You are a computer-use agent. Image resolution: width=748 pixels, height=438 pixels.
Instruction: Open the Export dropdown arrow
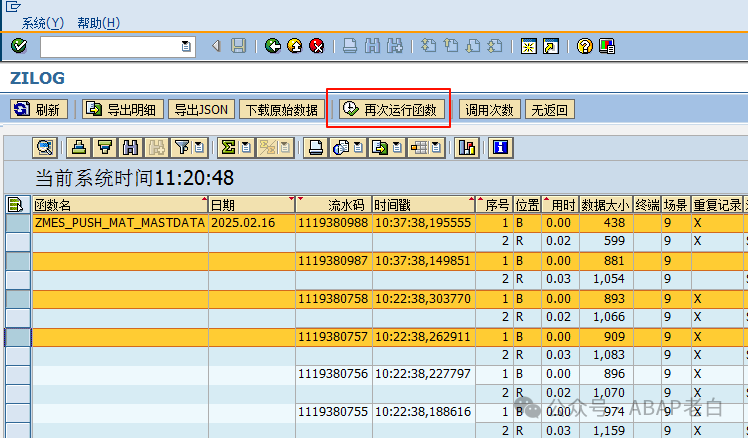click(397, 148)
